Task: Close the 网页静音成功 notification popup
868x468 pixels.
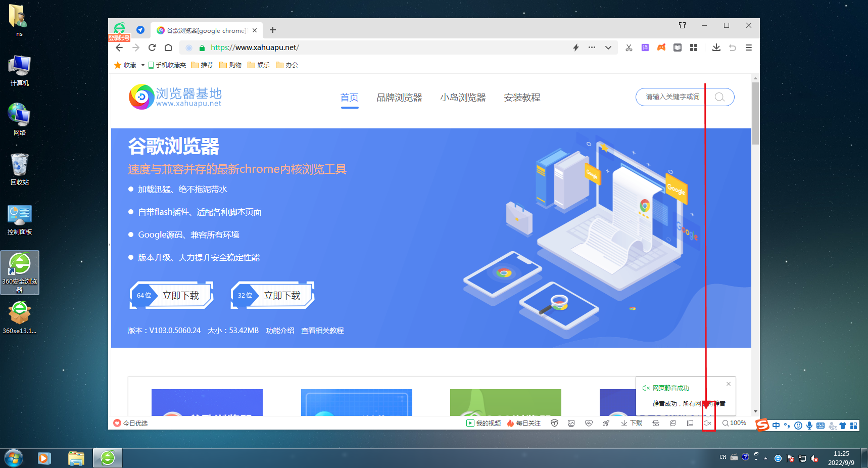Action: [x=729, y=384]
